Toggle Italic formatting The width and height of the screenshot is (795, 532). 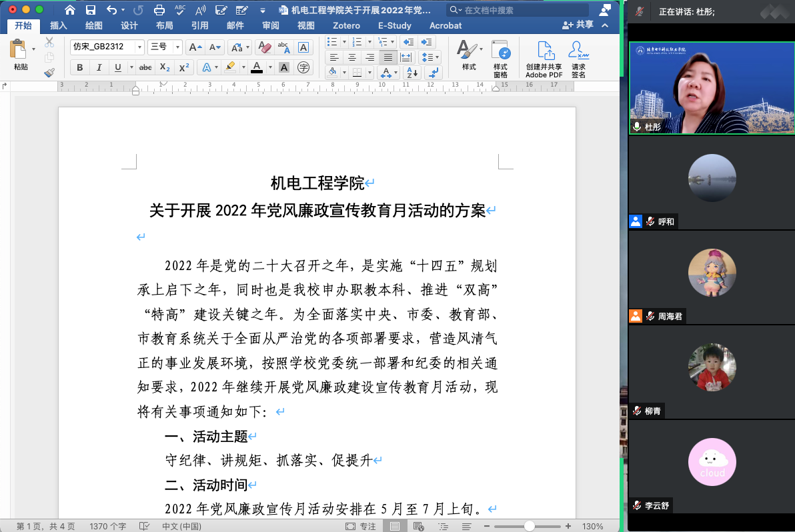(99, 67)
